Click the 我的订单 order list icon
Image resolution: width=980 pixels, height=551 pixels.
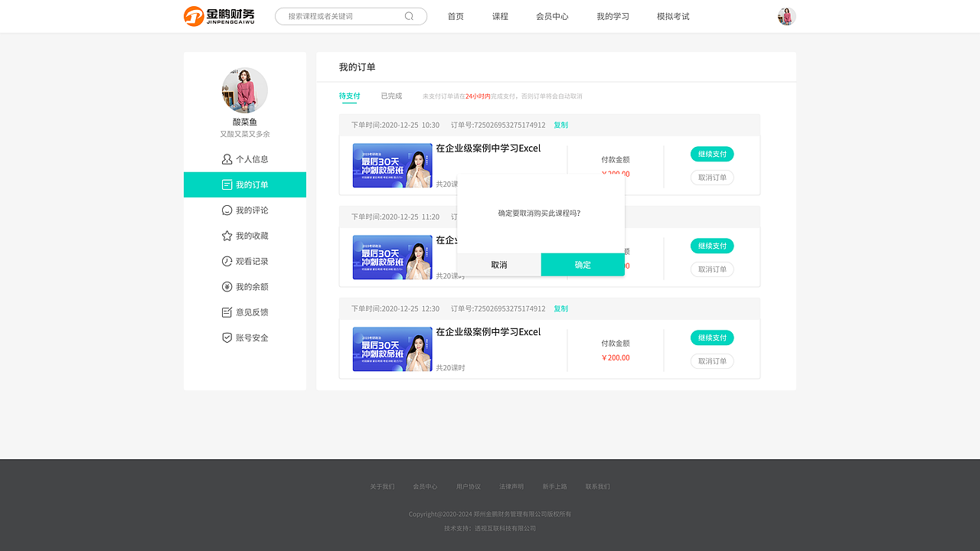227,184
